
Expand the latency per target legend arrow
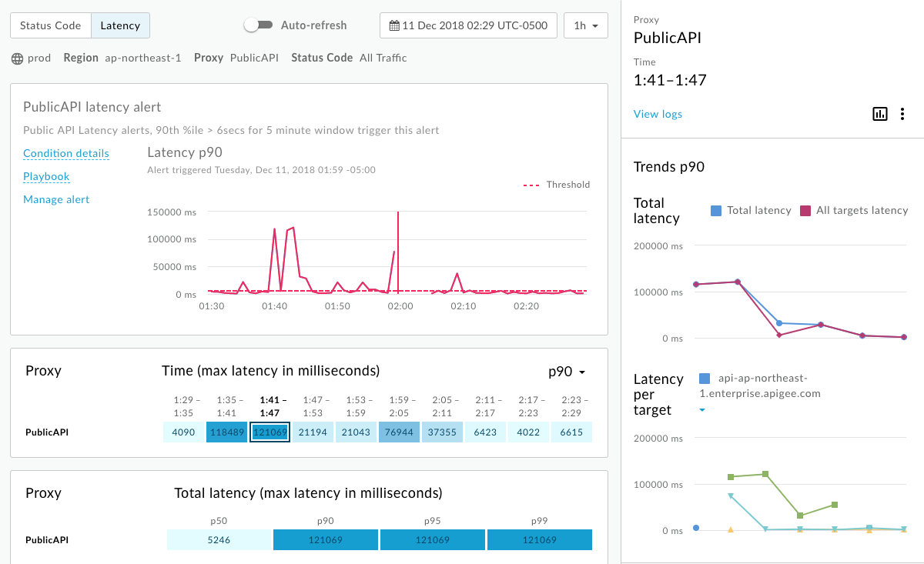[x=703, y=410]
